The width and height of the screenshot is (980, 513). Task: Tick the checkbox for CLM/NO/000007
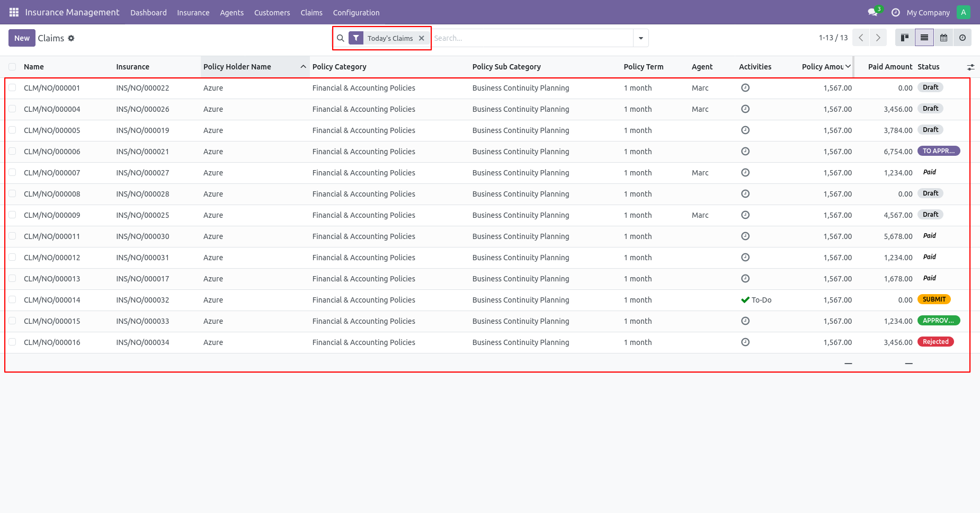pos(12,173)
